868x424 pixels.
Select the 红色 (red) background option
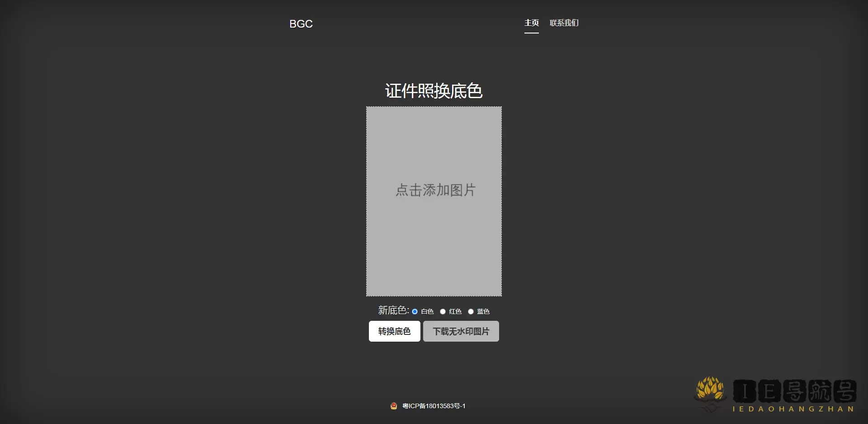pyautogui.click(x=443, y=312)
